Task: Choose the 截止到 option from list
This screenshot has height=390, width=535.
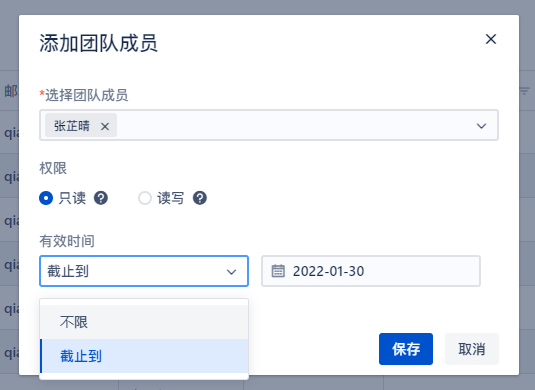Action: (144, 356)
